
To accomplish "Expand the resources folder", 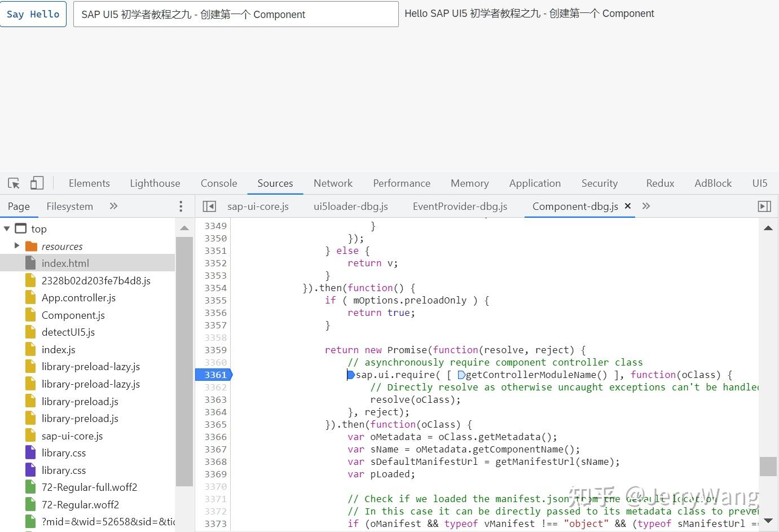I will pyautogui.click(x=17, y=246).
